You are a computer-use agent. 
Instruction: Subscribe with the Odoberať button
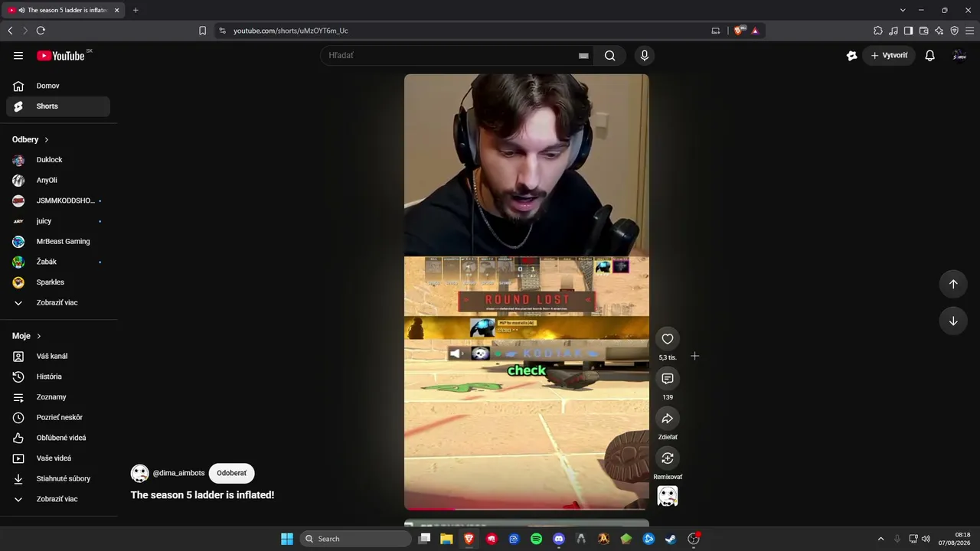pyautogui.click(x=231, y=473)
